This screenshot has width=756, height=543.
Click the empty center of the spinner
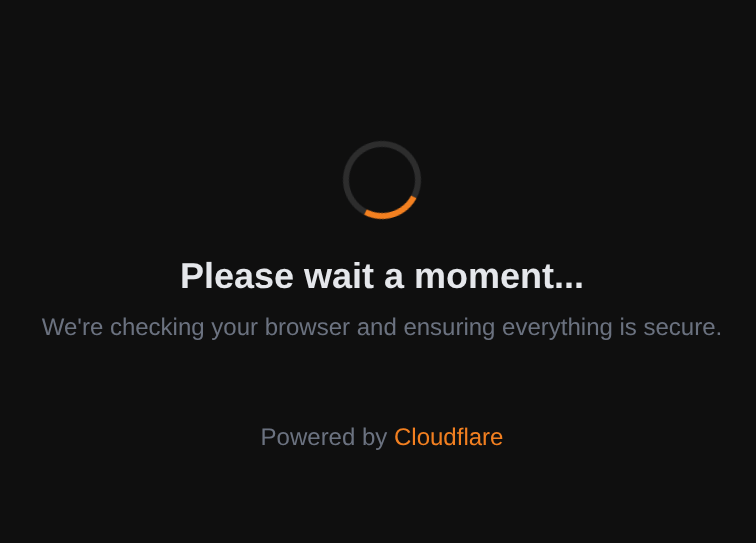point(382,180)
